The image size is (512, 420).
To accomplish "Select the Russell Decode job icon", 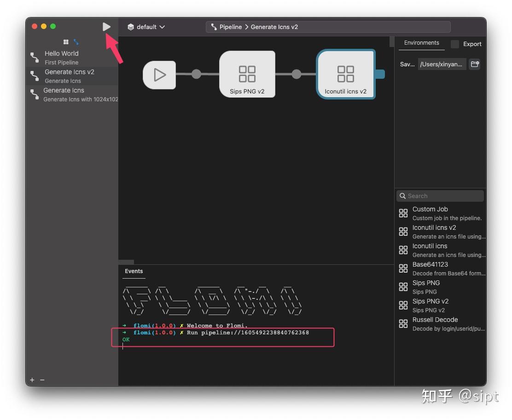I will point(403,323).
